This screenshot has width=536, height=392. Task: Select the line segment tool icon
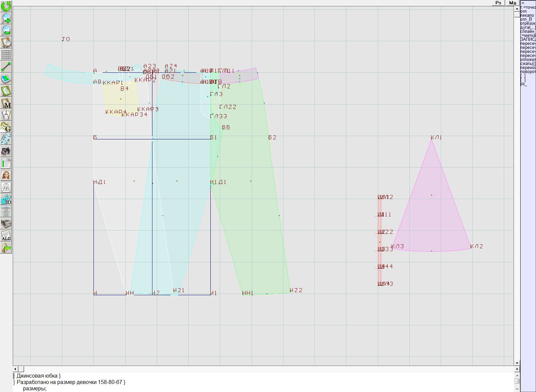click(x=6, y=67)
